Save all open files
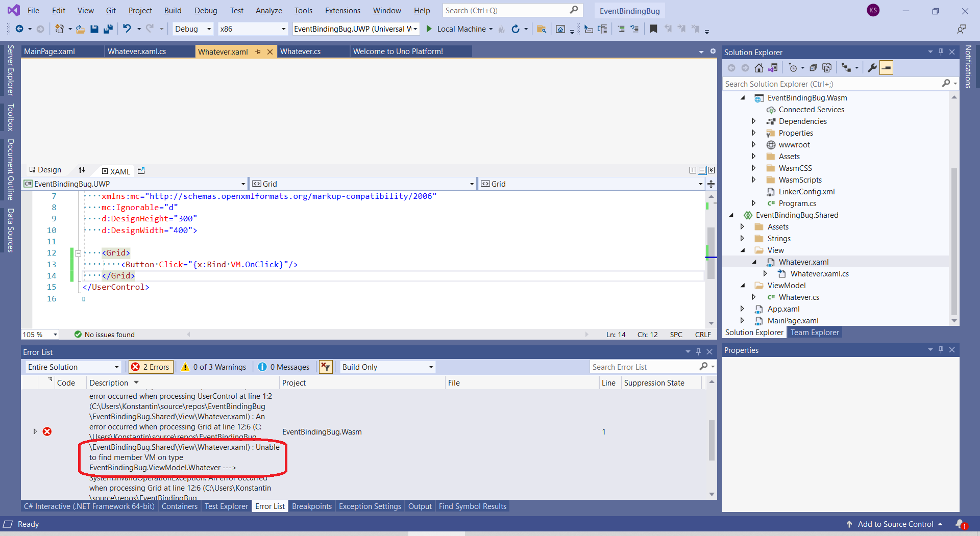This screenshot has width=980, height=536. coord(108,29)
